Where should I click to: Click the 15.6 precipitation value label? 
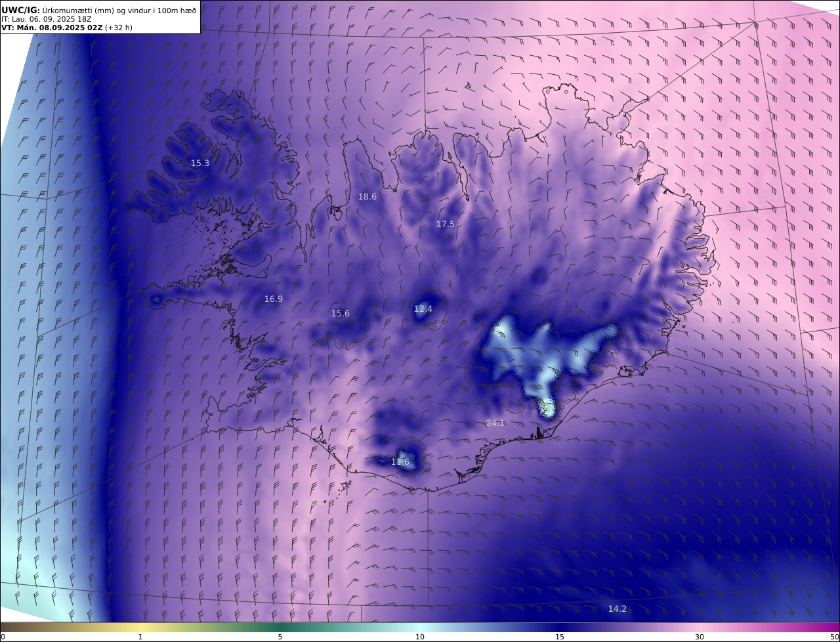pyautogui.click(x=341, y=313)
